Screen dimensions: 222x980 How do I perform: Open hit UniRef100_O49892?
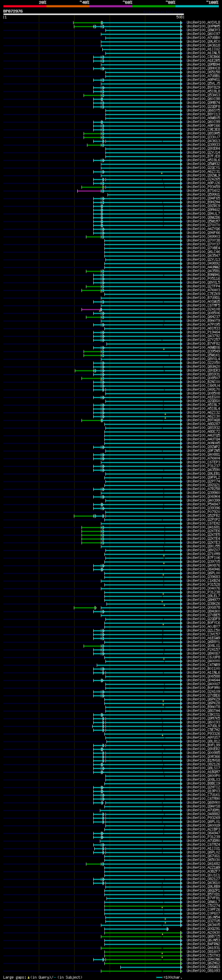(x=203, y=263)
